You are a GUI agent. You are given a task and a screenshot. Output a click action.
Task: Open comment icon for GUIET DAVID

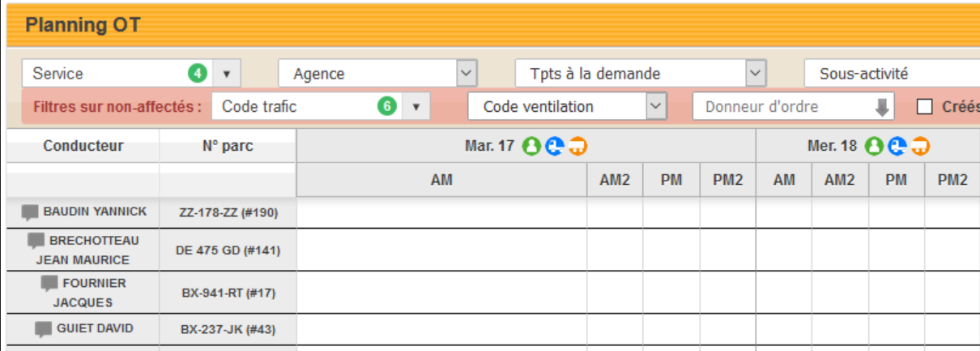(44, 329)
